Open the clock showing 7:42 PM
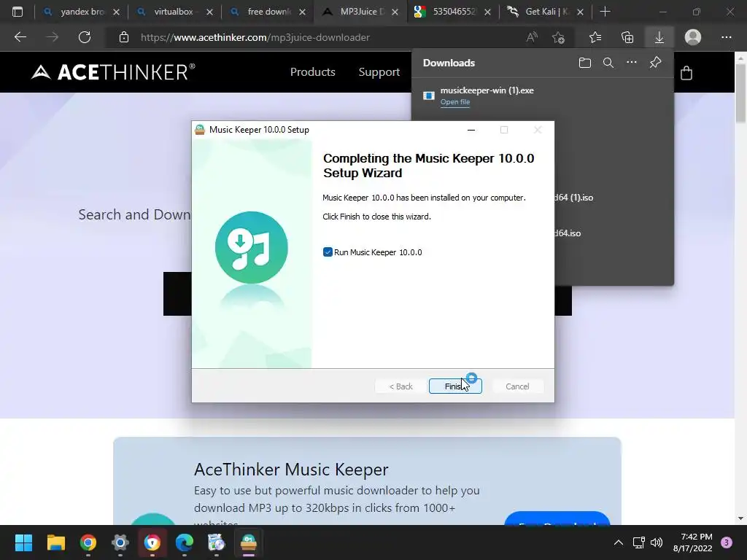The image size is (747, 560). coord(693,542)
